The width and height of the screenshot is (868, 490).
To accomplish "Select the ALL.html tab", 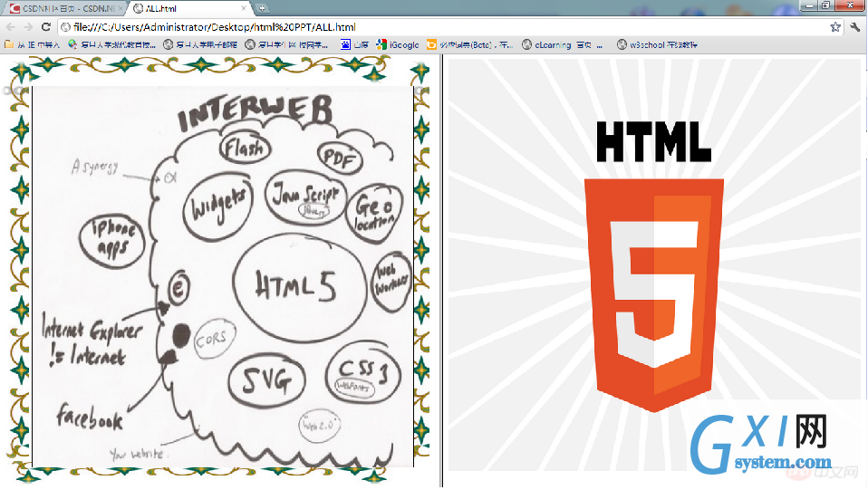I will [x=188, y=8].
